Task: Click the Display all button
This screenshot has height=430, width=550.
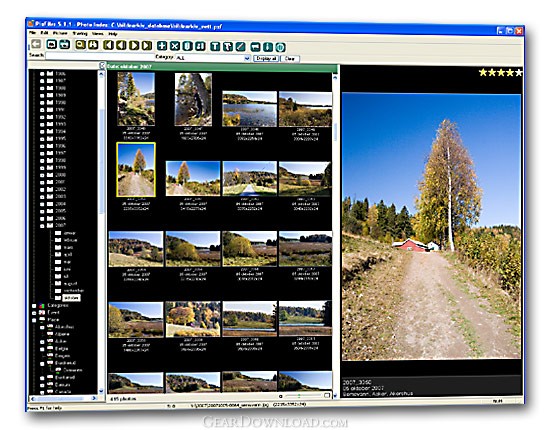Action: point(266,59)
